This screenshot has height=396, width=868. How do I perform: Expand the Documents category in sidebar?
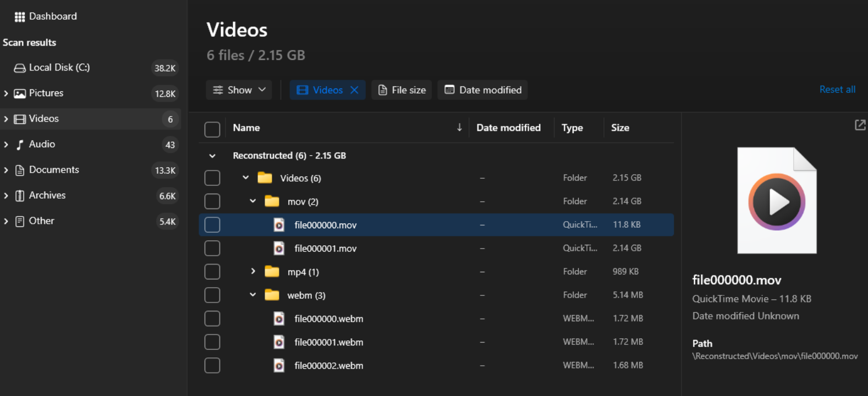coord(6,170)
